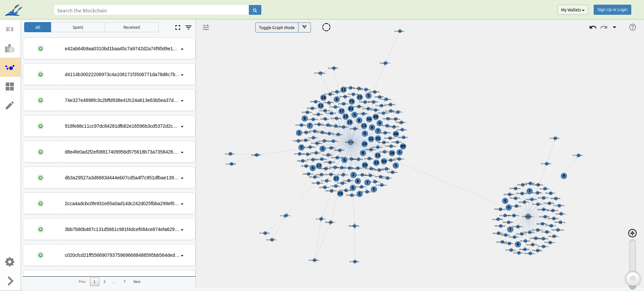The image size is (644, 291).
Task: Open the dashboard grid sidebar icon
Action: point(10,86)
